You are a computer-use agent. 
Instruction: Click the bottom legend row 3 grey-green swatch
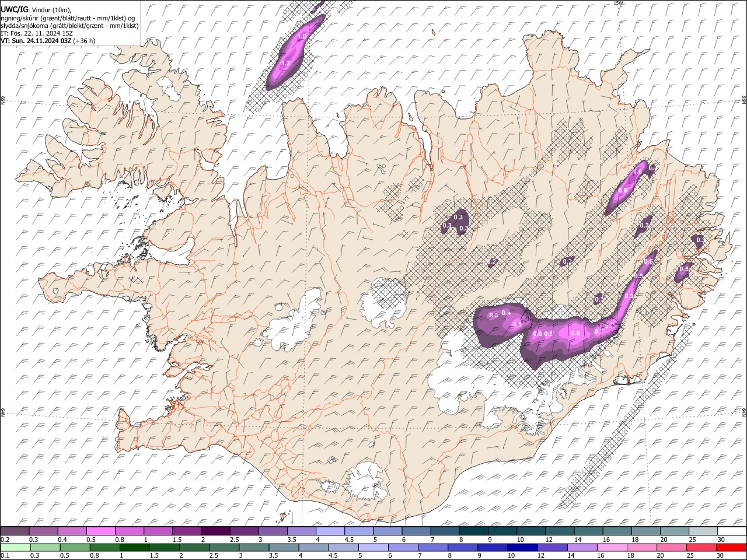click(x=254, y=547)
